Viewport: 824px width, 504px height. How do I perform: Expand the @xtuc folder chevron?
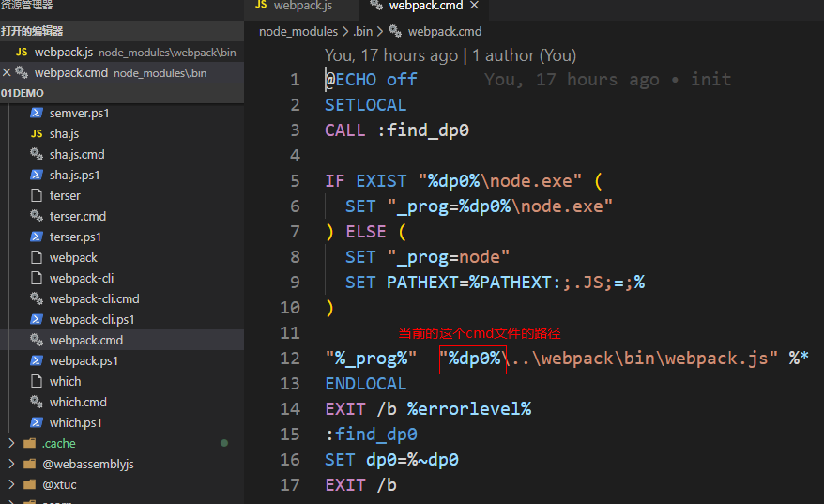(11, 484)
